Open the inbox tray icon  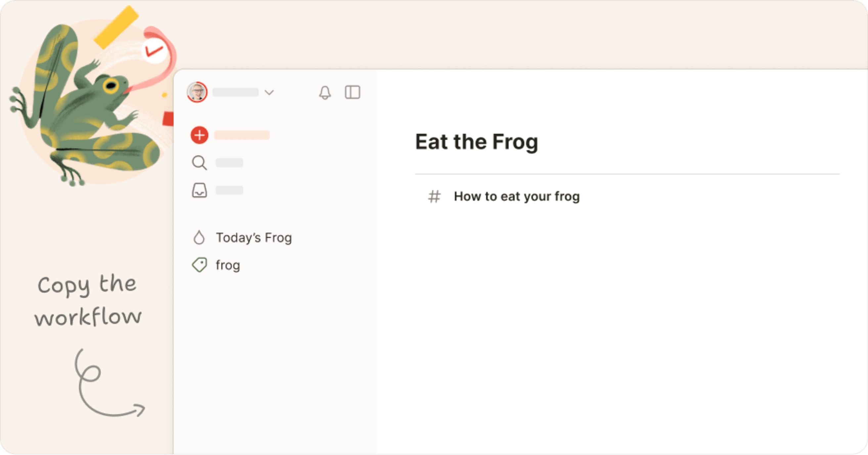(199, 190)
